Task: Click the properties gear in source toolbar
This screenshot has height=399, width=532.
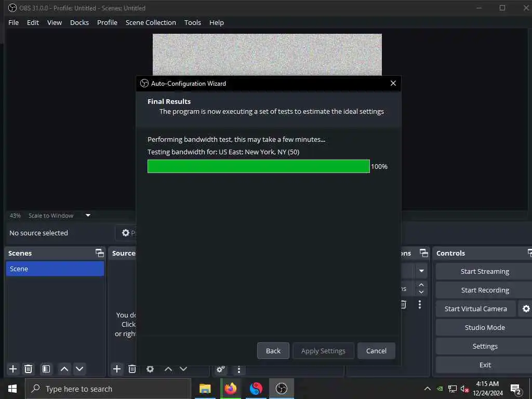Action: point(126,233)
